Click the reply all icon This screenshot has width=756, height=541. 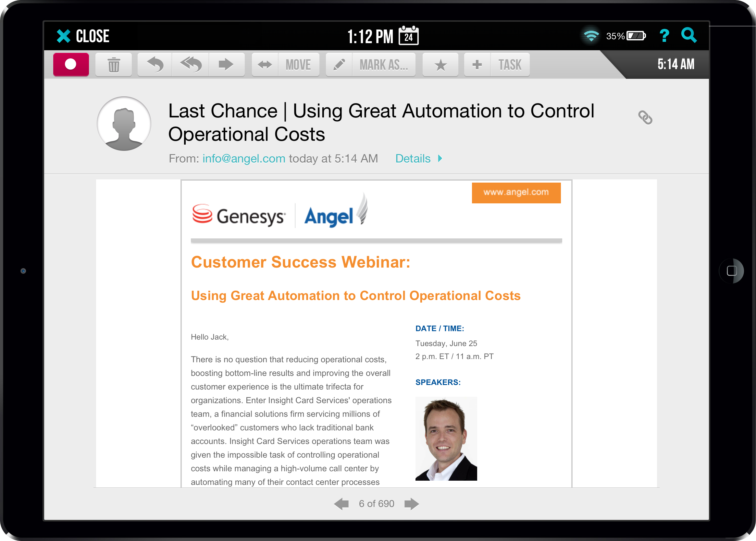point(191,65)
